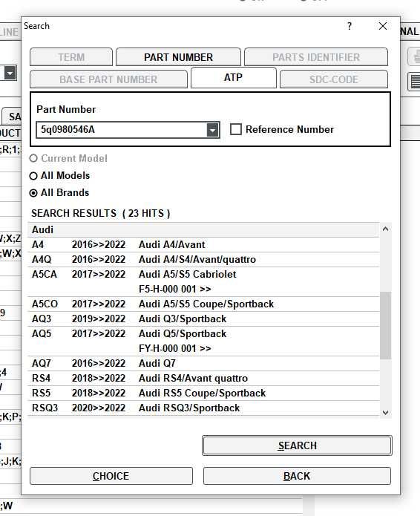Select the ATP tab

coord(233,78)
